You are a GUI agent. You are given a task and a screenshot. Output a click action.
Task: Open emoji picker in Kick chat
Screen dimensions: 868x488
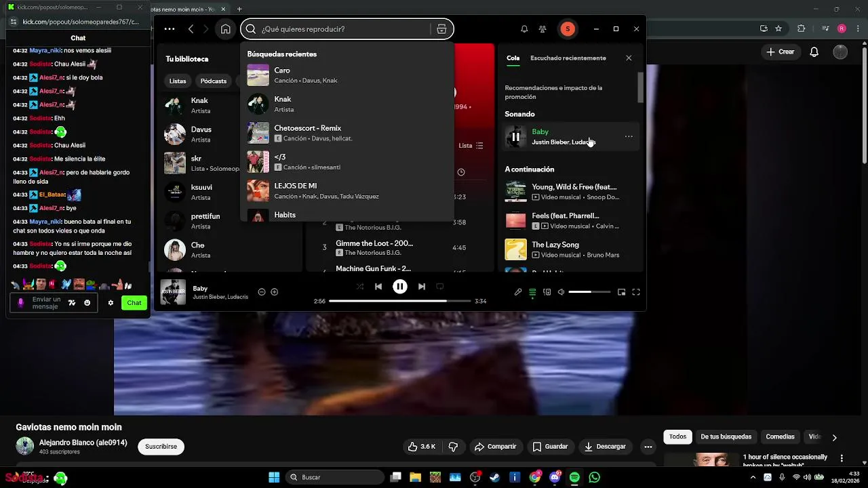tap(87, 303)
